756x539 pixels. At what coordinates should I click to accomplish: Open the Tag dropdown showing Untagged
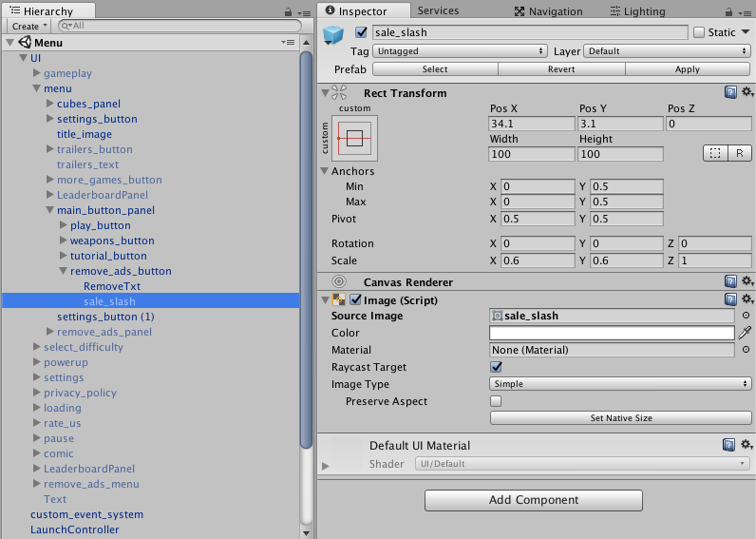(460, 51)
